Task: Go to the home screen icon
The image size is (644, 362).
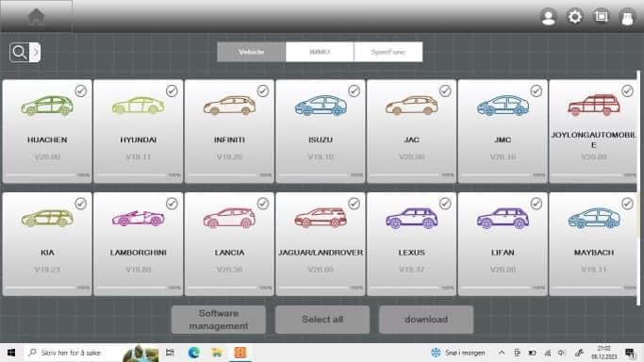Action: 36,16
